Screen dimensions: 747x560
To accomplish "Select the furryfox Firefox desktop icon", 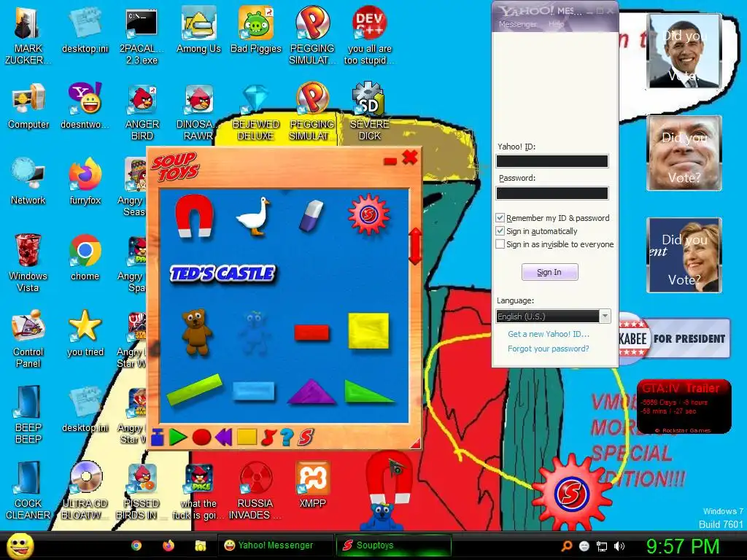I will pos(85,182).
